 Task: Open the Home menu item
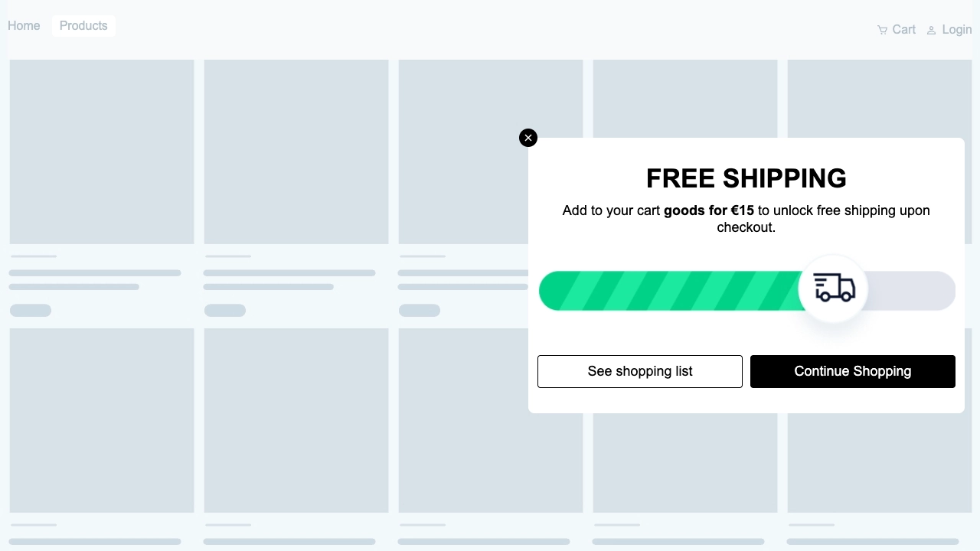pyautogui.click(x=24, y=26)
